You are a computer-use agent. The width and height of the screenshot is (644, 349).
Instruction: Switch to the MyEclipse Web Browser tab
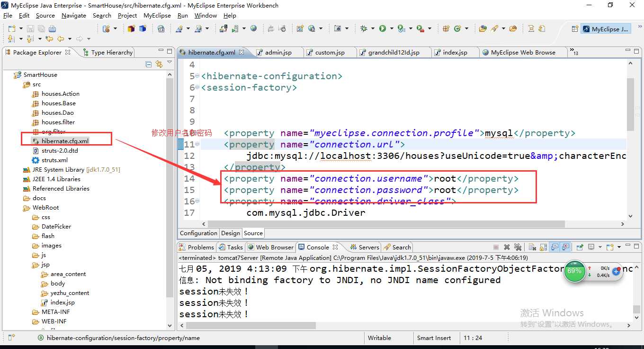pos(523,53)
